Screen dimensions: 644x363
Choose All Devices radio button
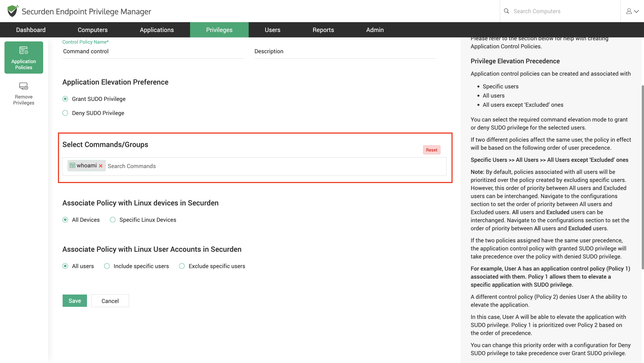[65, 220]
